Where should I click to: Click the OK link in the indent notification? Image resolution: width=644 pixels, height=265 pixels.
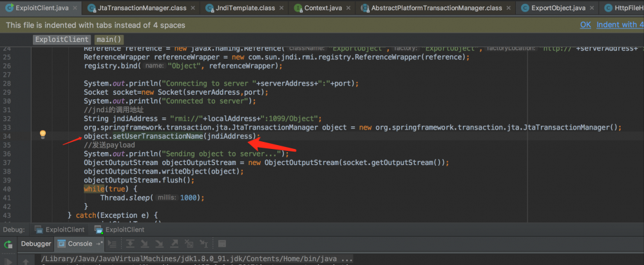tap(585, 25)
